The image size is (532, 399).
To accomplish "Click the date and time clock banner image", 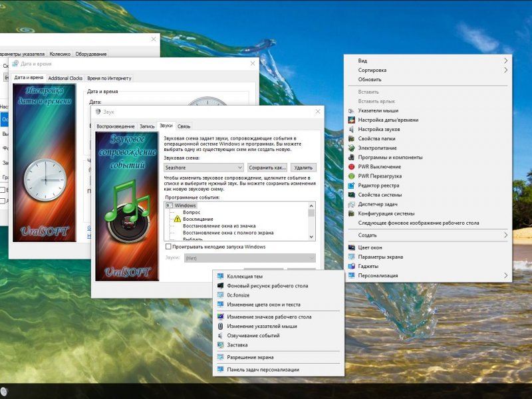I will click(45, 163).
